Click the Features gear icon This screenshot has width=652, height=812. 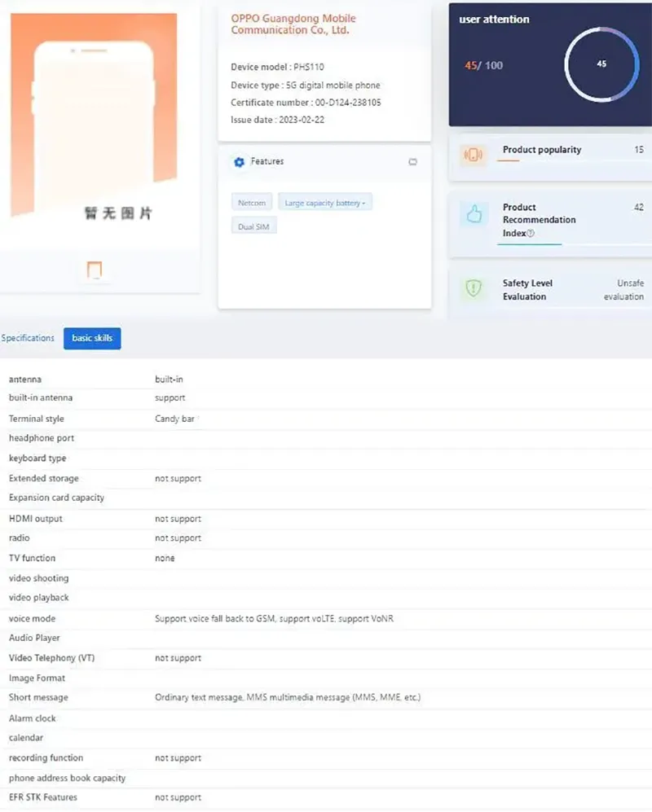(x=239, y=162)
